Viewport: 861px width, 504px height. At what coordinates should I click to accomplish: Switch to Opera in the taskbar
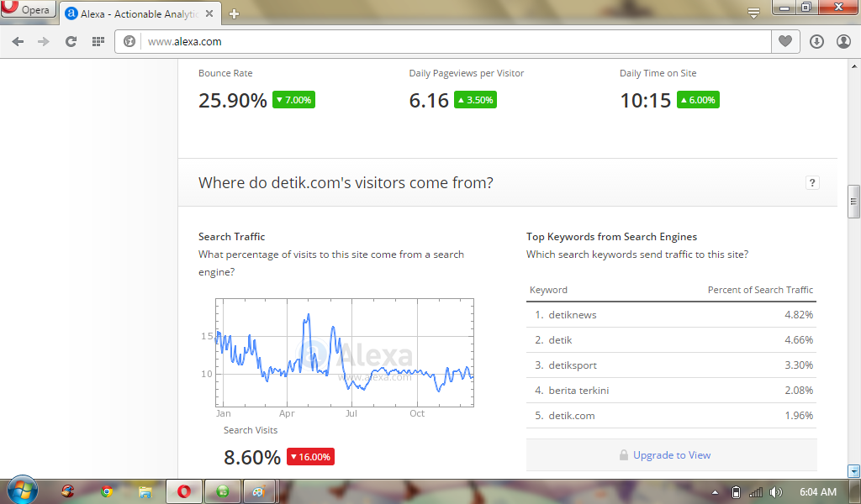(184, 491)
